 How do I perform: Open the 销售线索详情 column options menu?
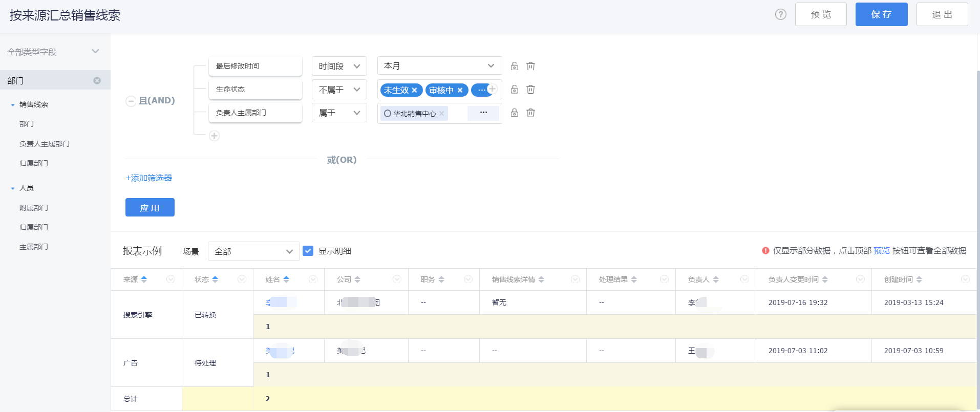575,279
